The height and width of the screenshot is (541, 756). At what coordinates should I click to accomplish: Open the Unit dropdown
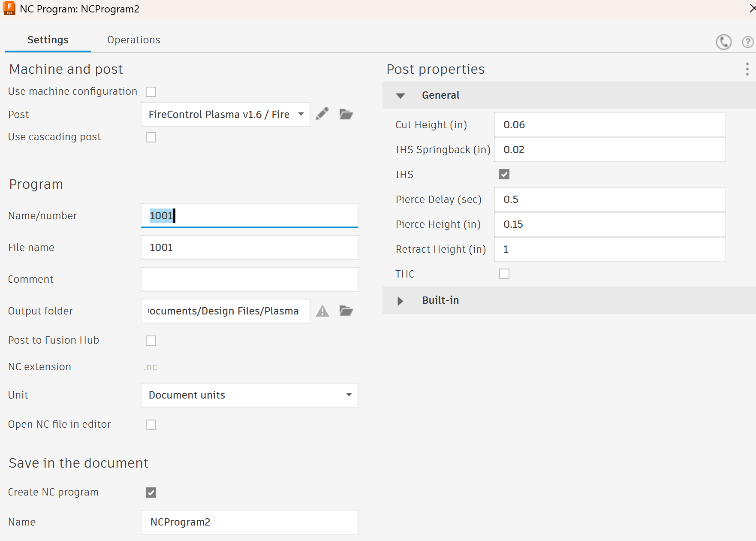pos(249,395)
